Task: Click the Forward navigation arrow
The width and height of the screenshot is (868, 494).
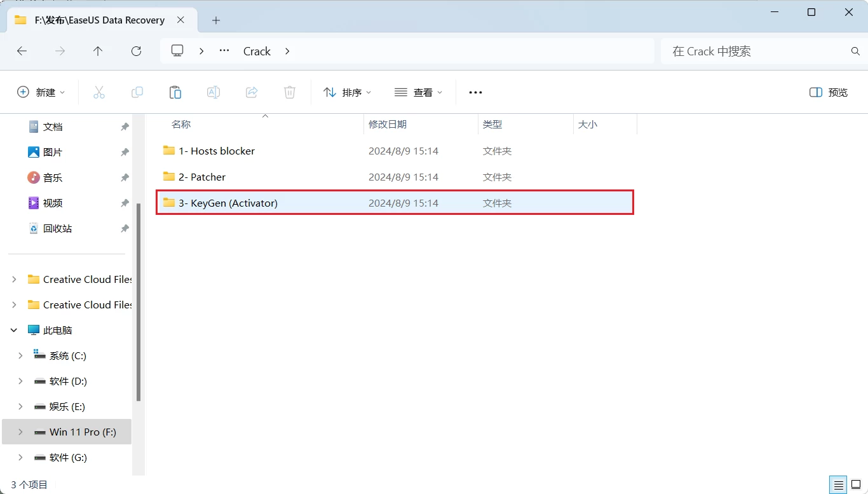Action: click(x=60, y=51)
